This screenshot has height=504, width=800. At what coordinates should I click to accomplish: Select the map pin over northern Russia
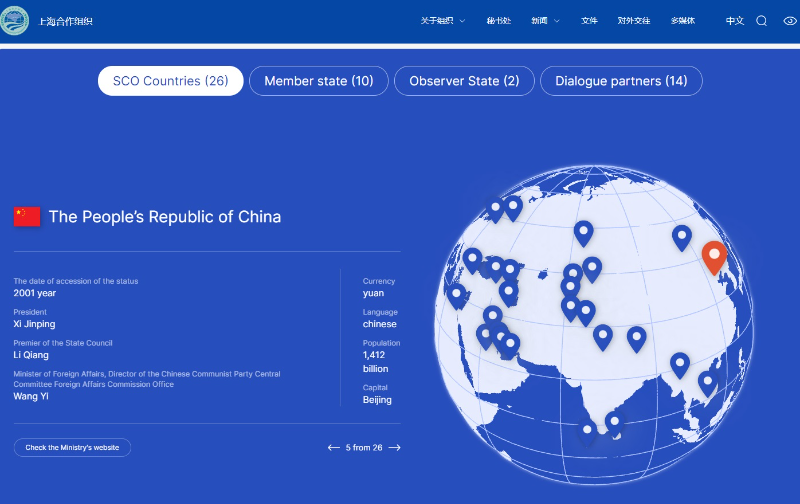pyautogui.click(x=583, y=234)
